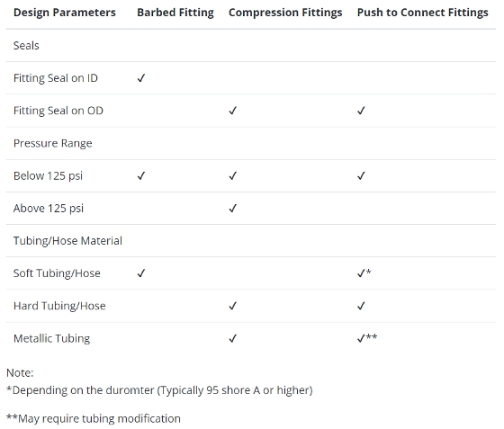Click the Tubing/Hose Material section label
Screen dimensions: 504x429
click(67, 241)
